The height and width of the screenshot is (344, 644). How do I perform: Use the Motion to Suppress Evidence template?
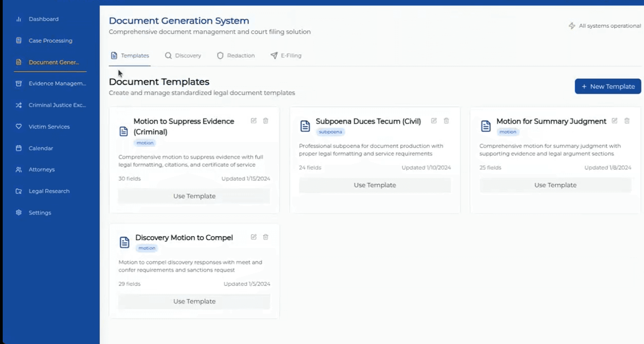pyautogui.click(x=194, y=196)
